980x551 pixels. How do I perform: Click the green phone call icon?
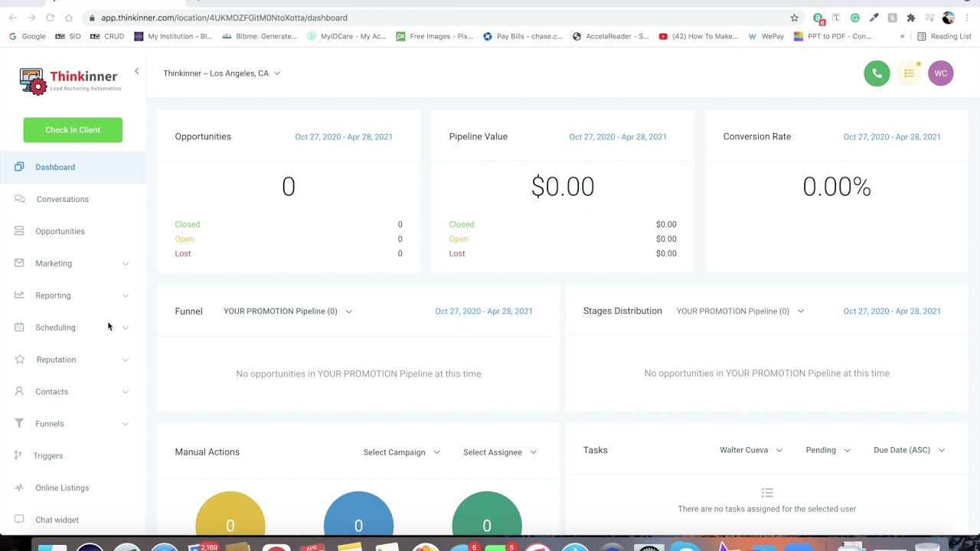877,73
